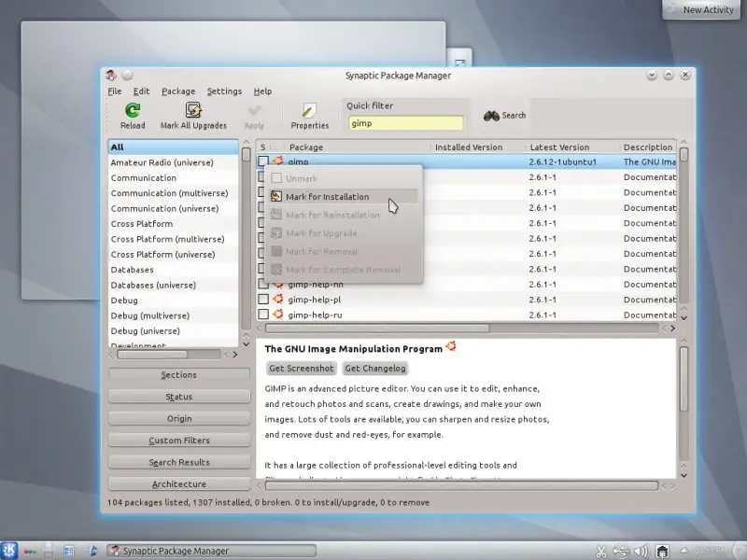The image size is (747, 560).
Task: Open the volume speaker tray icon
Action: pyautogui.click(x=641, y=552)
